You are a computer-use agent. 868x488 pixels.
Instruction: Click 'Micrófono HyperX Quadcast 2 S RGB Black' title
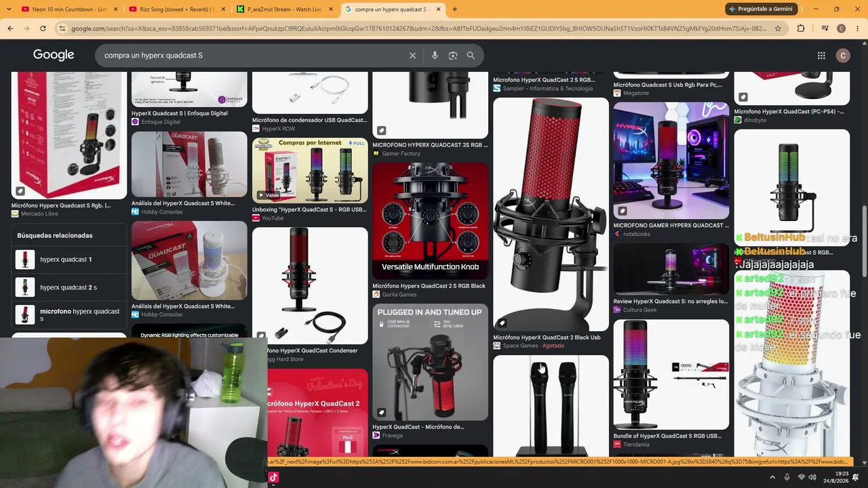(429, 286)
